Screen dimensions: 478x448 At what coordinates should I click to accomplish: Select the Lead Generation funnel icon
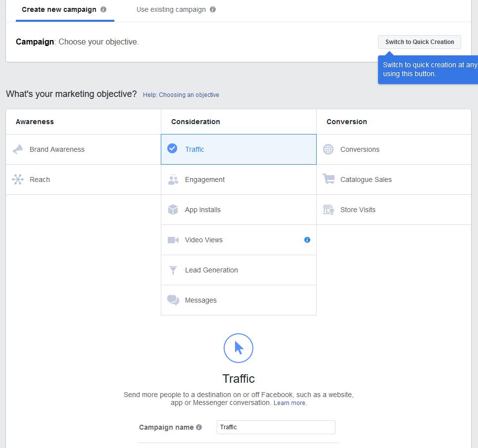(174, 270)
